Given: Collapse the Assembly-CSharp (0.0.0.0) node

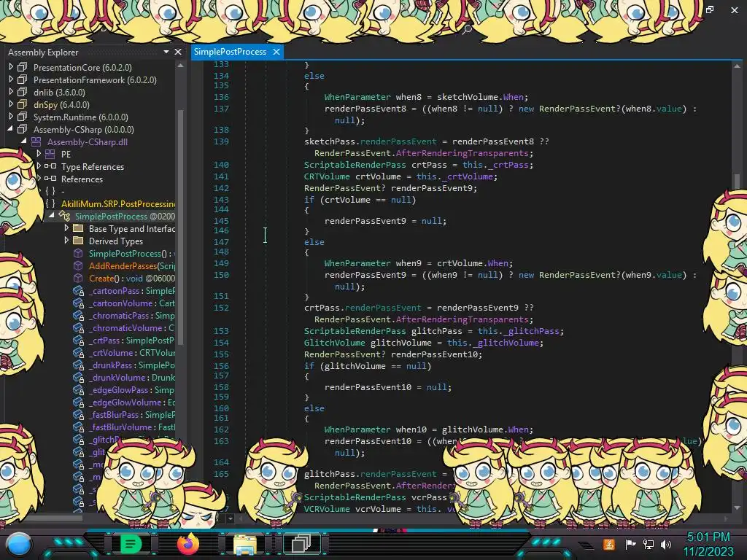Looking at the screenshot, I should pyautogui.click(x=10, y=129).
